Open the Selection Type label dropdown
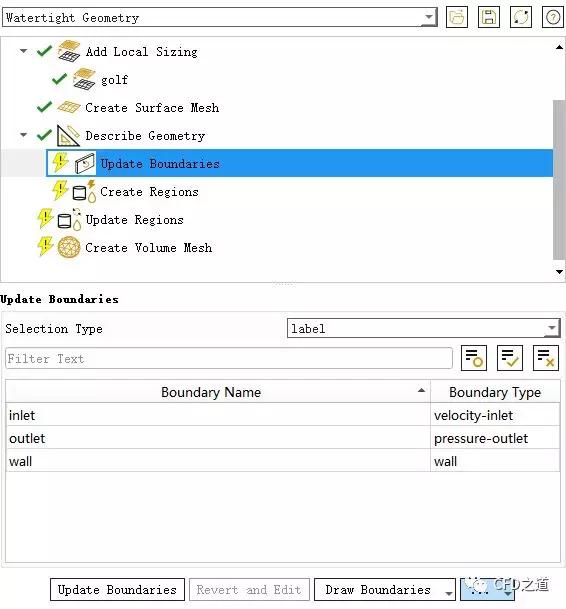This screenshot has width=566, height=609. (423, 329)
